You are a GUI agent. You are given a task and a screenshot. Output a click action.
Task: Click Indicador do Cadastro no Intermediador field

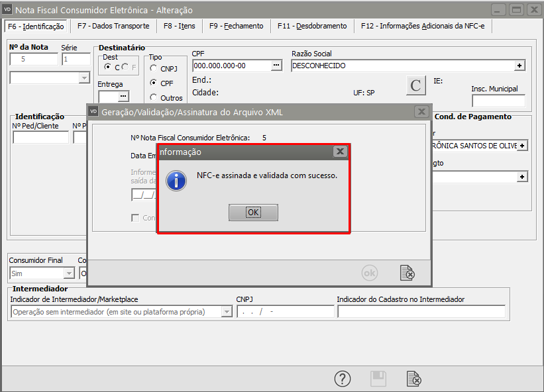point(421,312)
